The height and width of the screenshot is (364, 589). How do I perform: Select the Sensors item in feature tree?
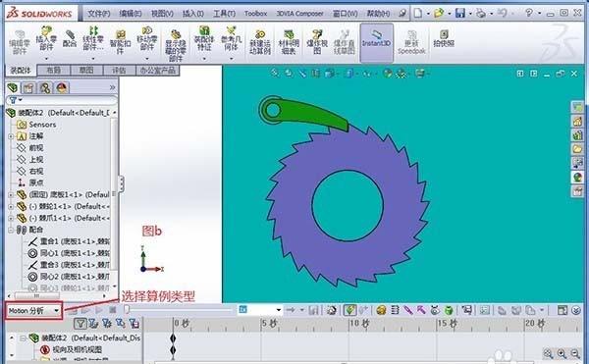37,125
